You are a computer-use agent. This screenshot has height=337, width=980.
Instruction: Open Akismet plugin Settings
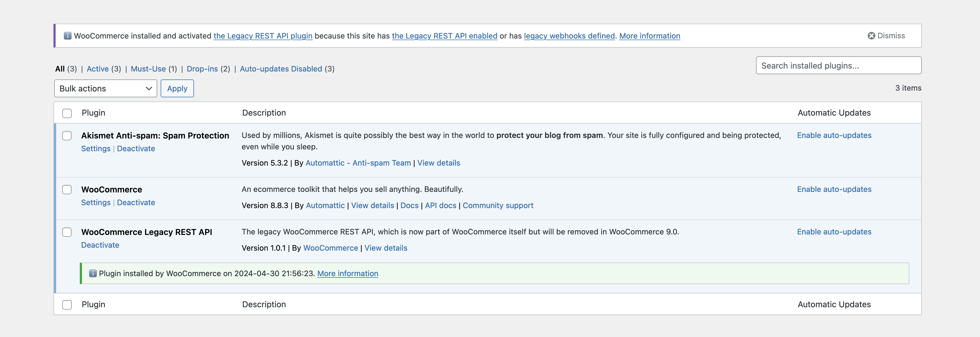[x=95, y=148]
